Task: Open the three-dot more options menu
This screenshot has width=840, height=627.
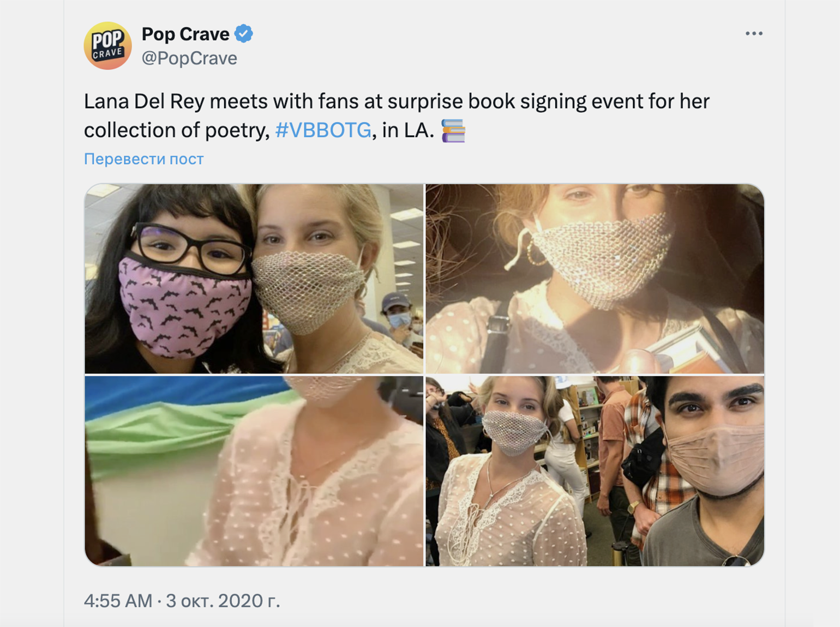Action: tap(754, 34)
